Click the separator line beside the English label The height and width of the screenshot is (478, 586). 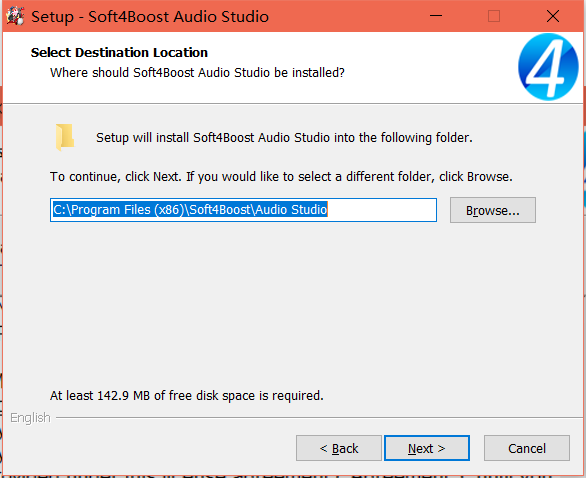click(319, 417)
